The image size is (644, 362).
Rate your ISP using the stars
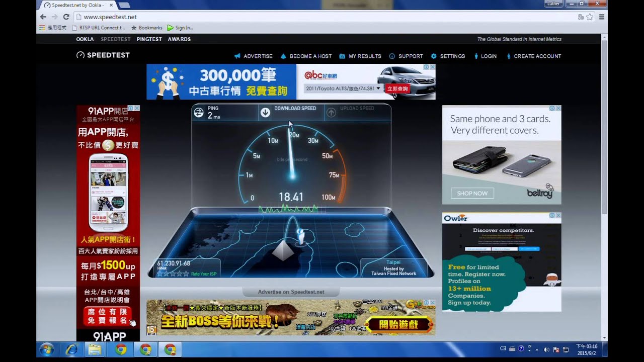click(173, 274)
